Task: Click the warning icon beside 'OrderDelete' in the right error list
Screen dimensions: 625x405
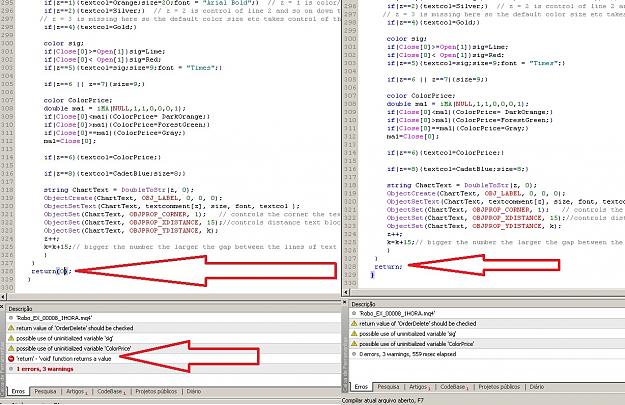Action: coord(354,323)
